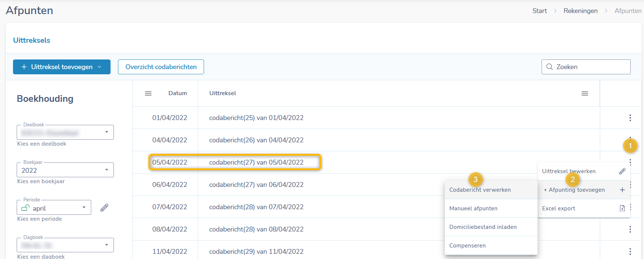Open the Uittreksel toevoegen dropdown button
Image resolution: width=644 pixels, height=259 pixels.
pyautogui.click(x=62, y=67)
